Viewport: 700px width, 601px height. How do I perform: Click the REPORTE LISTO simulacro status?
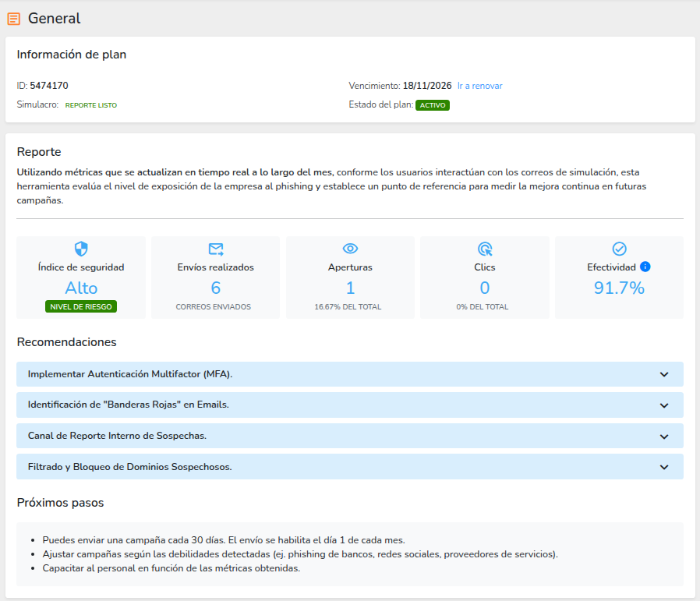pos(90,105)
